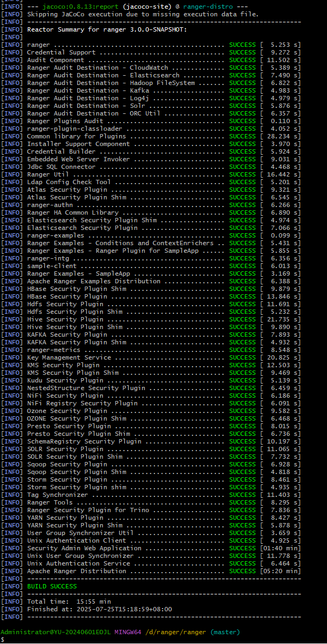This screenshot has height=644, width=327.
Task: Click 'KAFKA Security Plugin Shim' line
Action: coord(151,342)
